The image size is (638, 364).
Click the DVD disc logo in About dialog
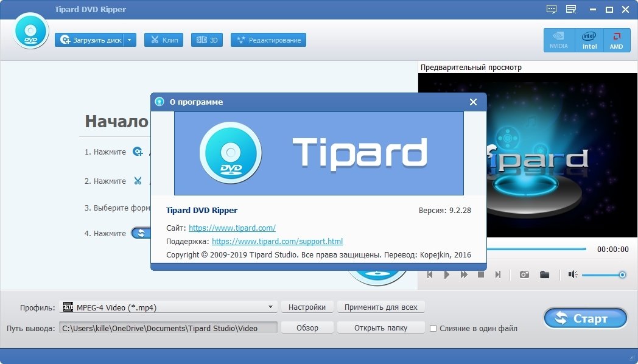230,153
